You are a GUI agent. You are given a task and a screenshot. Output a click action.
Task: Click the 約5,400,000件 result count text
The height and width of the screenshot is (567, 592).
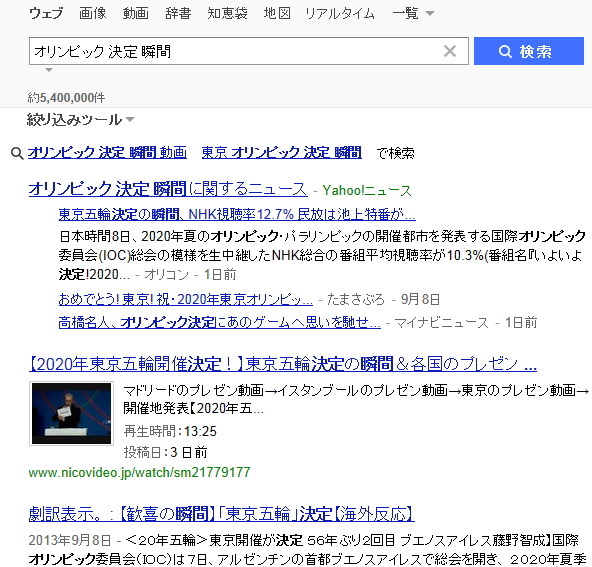coord(66,98)
